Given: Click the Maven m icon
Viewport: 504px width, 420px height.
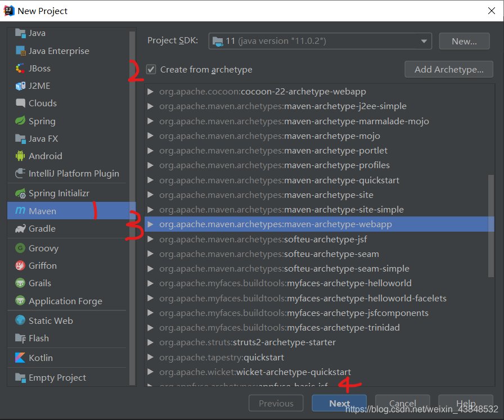Looking at the screenshot, I should [x=20, y=210].
